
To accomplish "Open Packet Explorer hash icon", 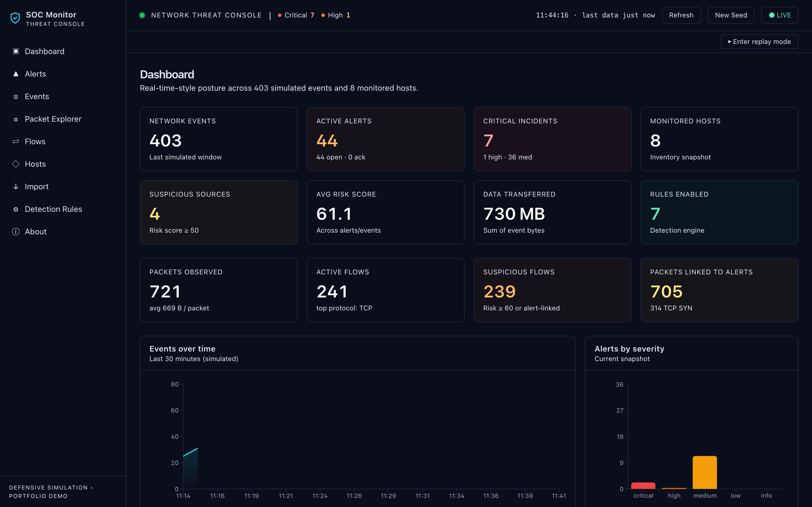I will click(16, 119).
